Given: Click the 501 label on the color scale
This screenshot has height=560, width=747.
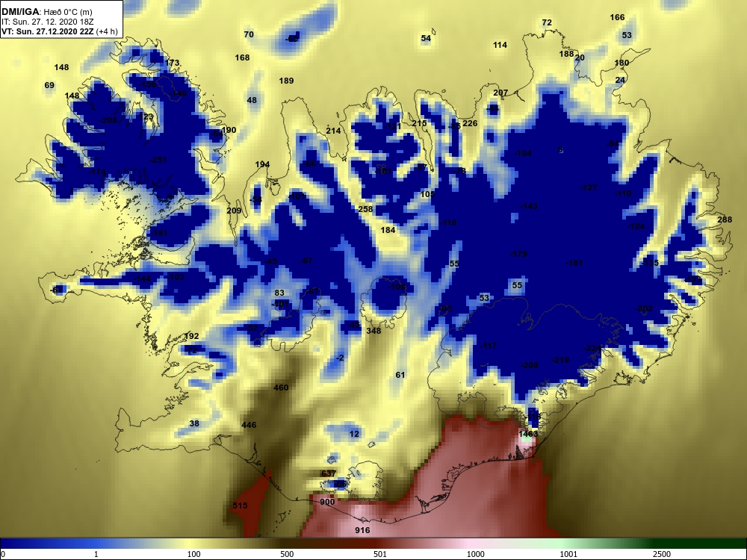Looking at the screenshot, I should (x=379, y=554).
